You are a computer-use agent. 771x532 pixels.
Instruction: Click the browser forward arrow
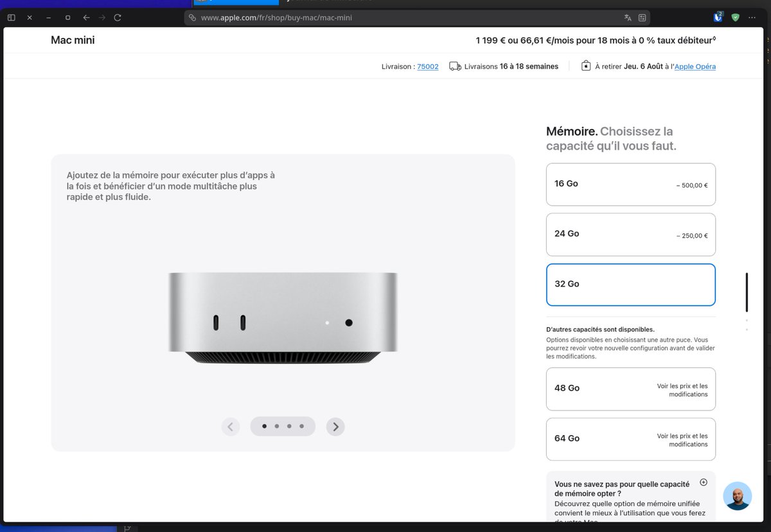pyautogui.click(x=102, y=17)
